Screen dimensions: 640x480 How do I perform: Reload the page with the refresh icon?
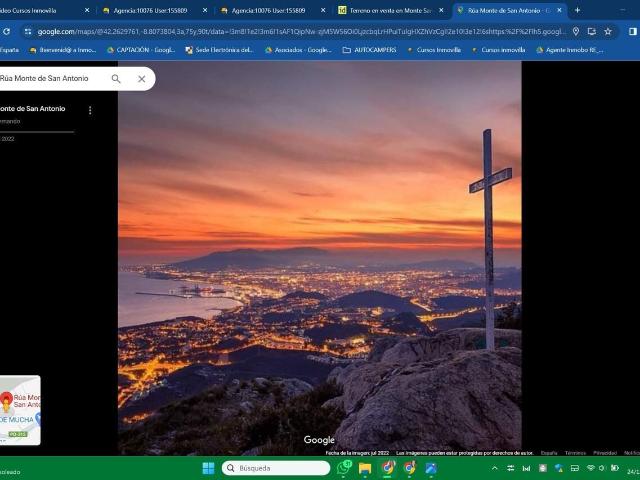[7, 31]
